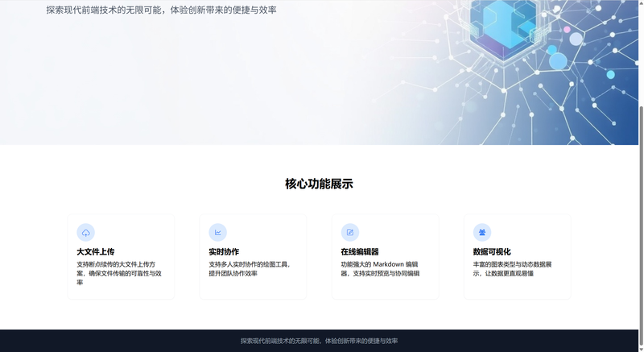The width and height of the screenshot is (644, 352).
Task: Click the hero subtitle text 探索现代前端技术的无限可能
Action: click(162, 10)
